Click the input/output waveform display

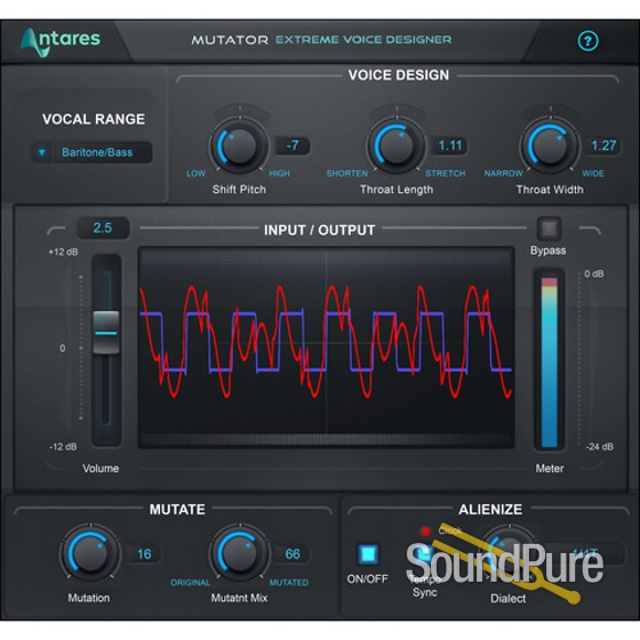[x=326, y=347]
